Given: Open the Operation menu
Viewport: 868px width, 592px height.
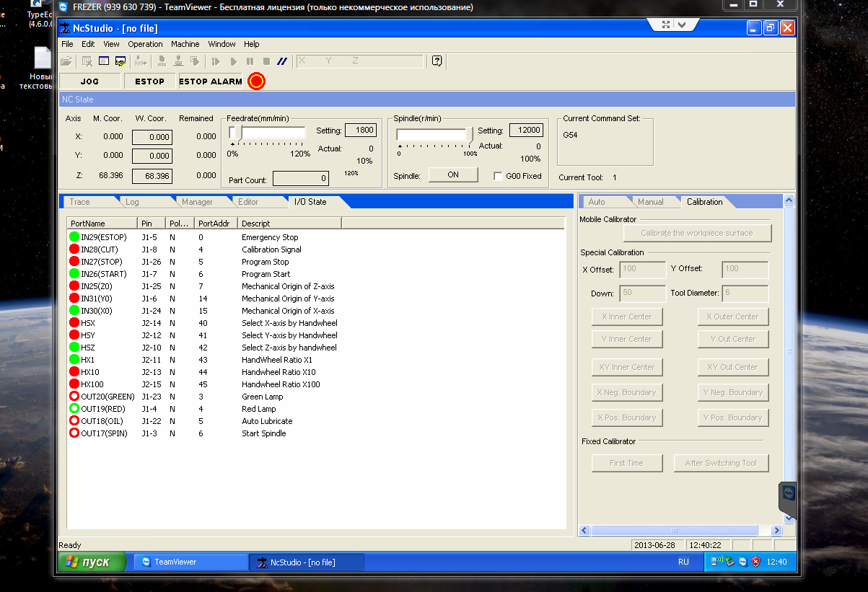Looking at the screenshot, I should [145, 44].
